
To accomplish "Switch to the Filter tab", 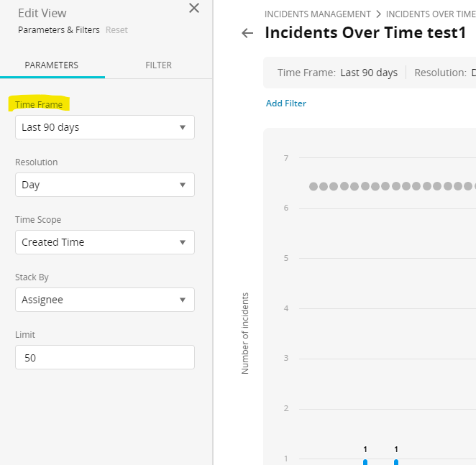I will (158, 65).
